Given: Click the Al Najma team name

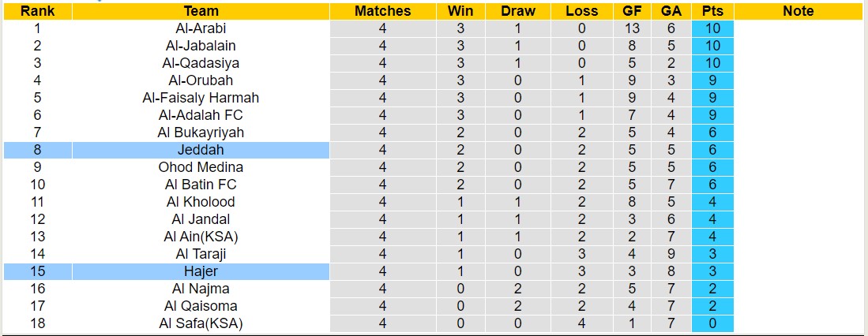Looking at the screenshot, I should click(x=201, y=289).
